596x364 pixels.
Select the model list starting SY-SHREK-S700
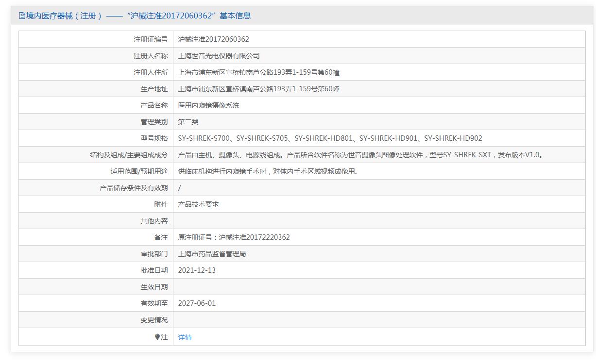coord(330,138)
